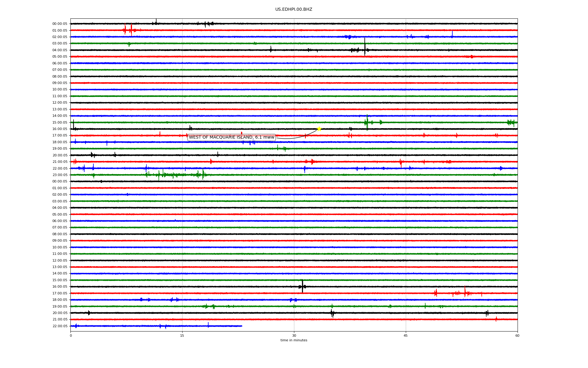The image size is (588, 368).
Task: Click the x-axis tick label 15
Action: (x=182, y=335)
